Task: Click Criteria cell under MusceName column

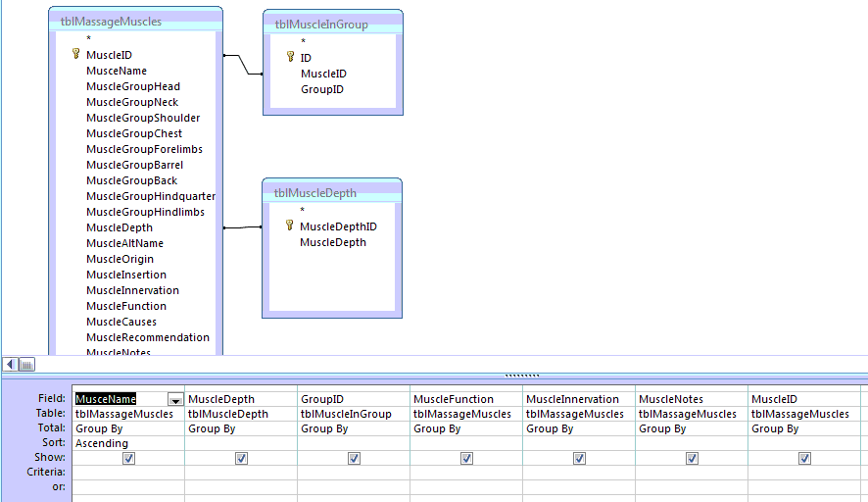Action: coord(128,472)
